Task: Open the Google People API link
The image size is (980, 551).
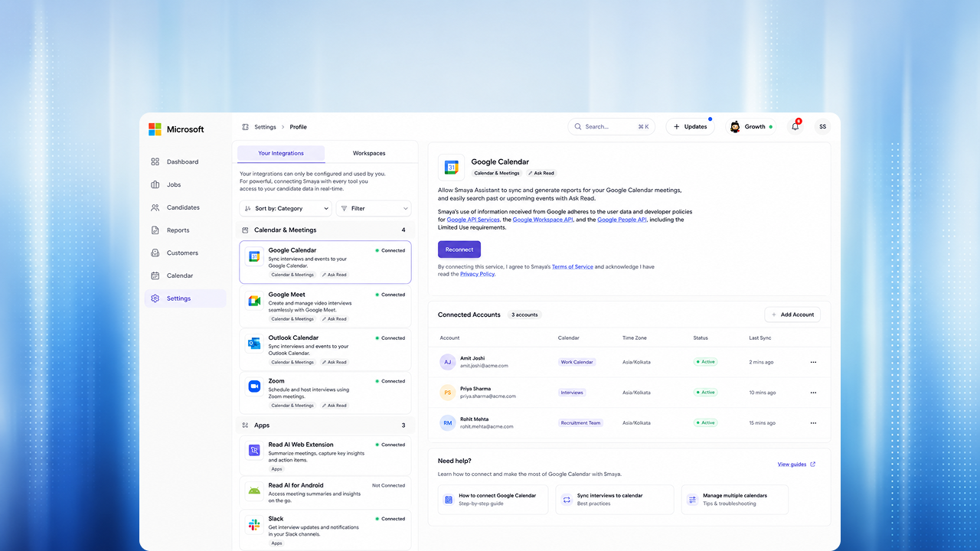Action: 622,220
